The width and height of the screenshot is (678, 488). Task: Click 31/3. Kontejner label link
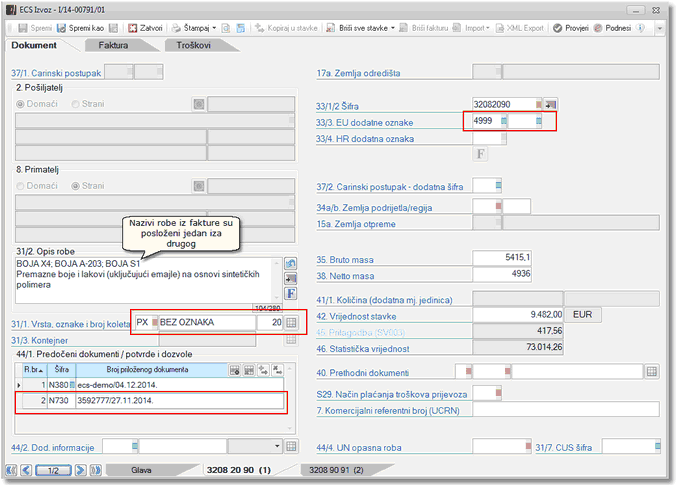(x=40, y=341)
